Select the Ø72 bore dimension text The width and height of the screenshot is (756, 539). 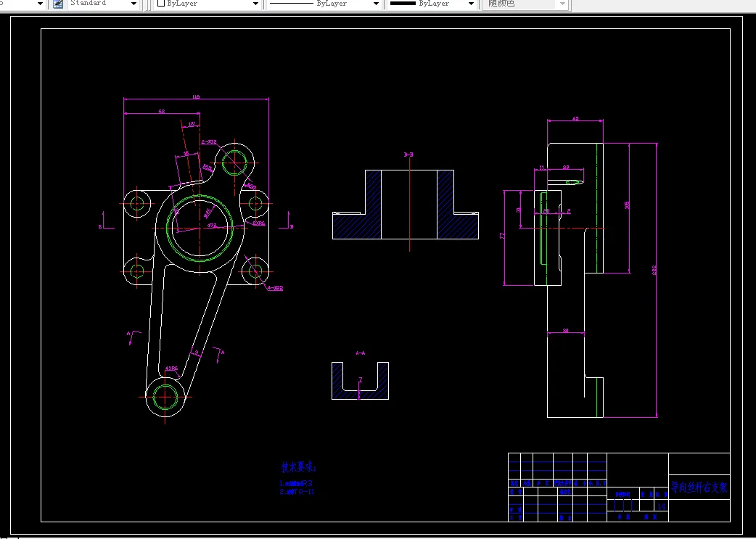[212, 225]
